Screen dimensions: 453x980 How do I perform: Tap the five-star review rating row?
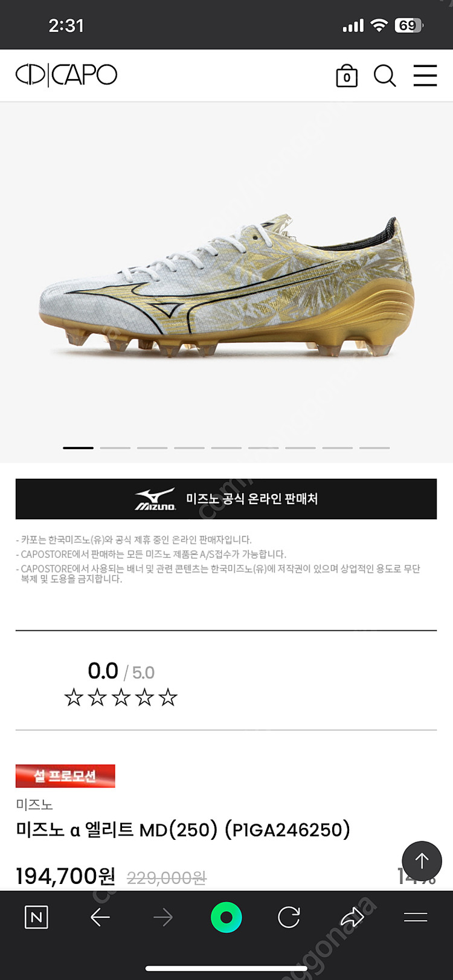121,698
